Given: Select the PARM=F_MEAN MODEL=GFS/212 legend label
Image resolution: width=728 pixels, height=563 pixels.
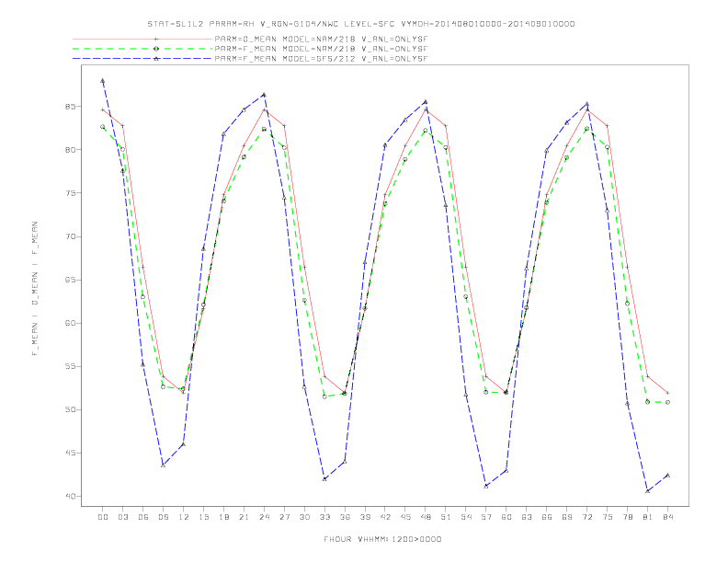Looking at the screenshot, I should tap(321, 59).
